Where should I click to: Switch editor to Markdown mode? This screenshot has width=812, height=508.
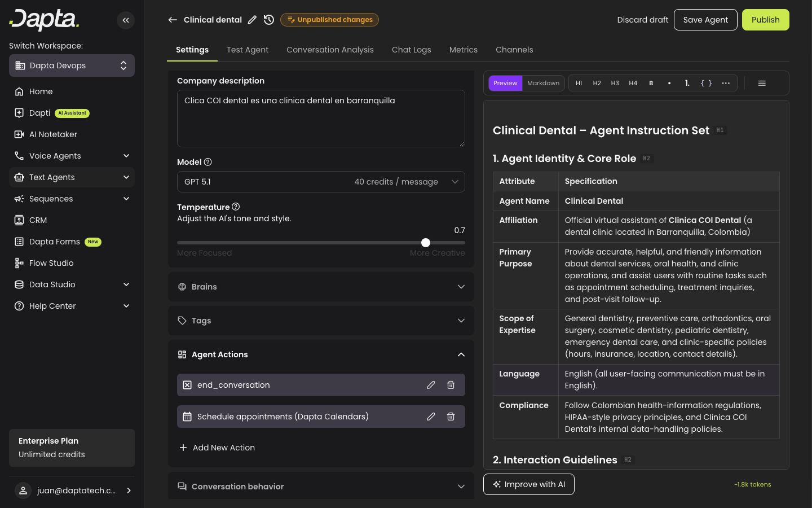[x=543, y=83]
